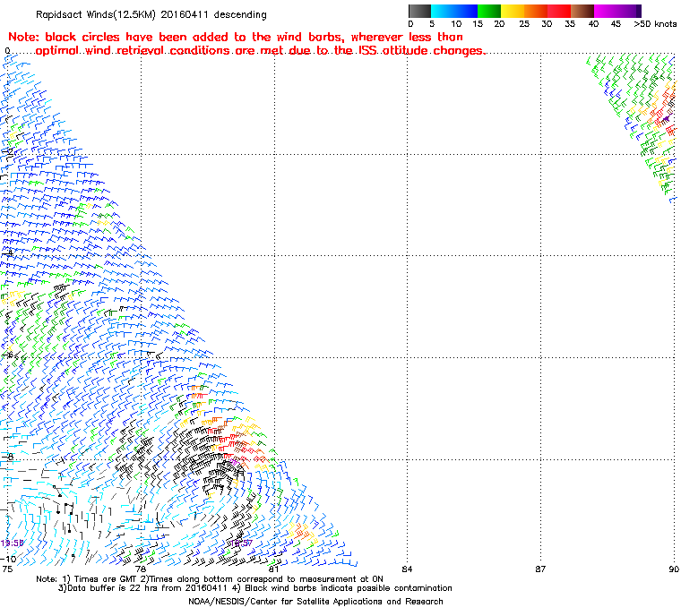Click the longitude axis label '87'
Image resolution: width=681 pixels, height=616 pixels.
point(540,569)
